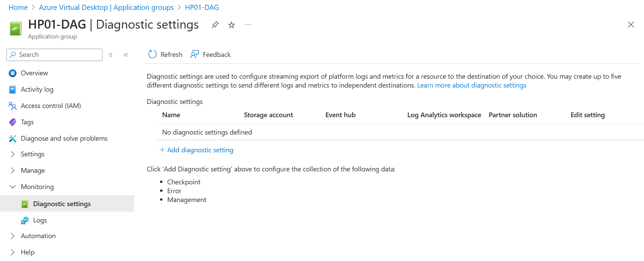Collapse the Monitoring menu group
This screenshot has height=261, width=644.
pyautogui.click(x=13, y=187)
